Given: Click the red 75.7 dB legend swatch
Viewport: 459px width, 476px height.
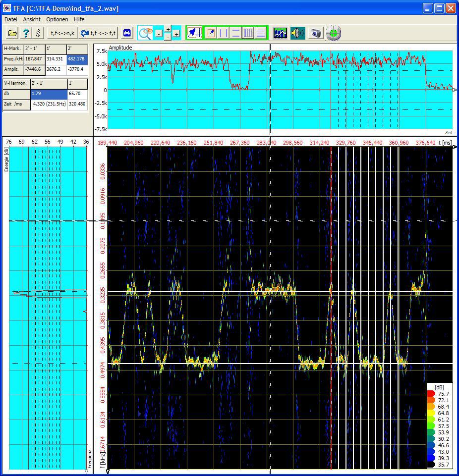Looking at the screenshot, I should tap(431, 394).
